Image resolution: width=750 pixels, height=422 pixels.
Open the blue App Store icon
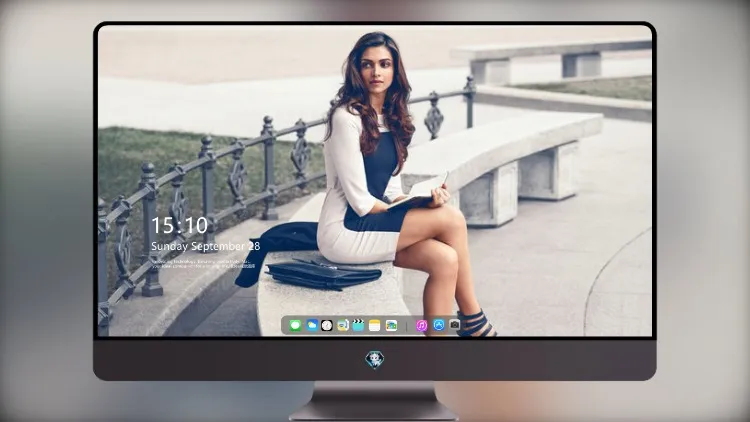point(439,325)
